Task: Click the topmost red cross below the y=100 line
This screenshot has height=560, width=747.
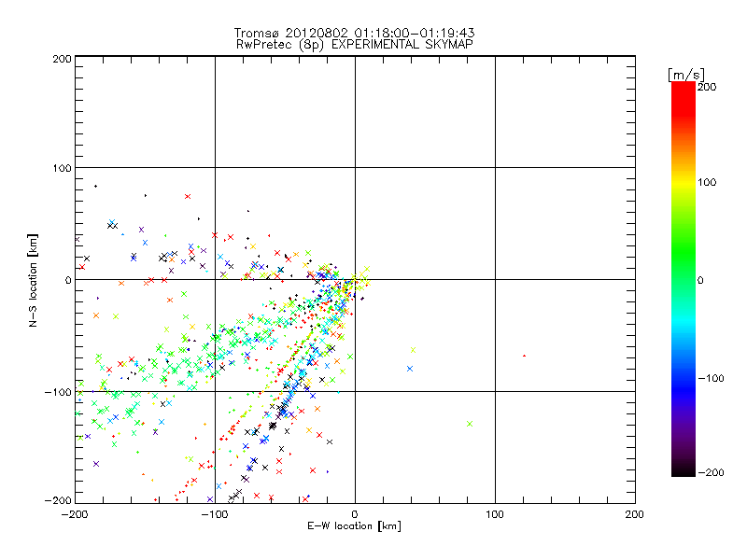Action: pos(188,196)
